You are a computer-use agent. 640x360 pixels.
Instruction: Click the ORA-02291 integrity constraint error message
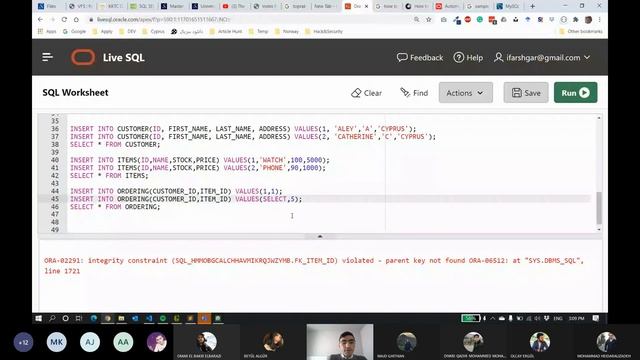tap(314, 266)
